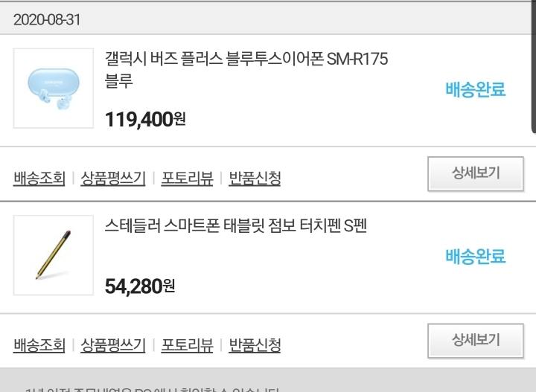Write a review (상품평쓰기) for Galaxy Buds
The image size is (536, 392).
pyautogui.click(x=112, y=179)
